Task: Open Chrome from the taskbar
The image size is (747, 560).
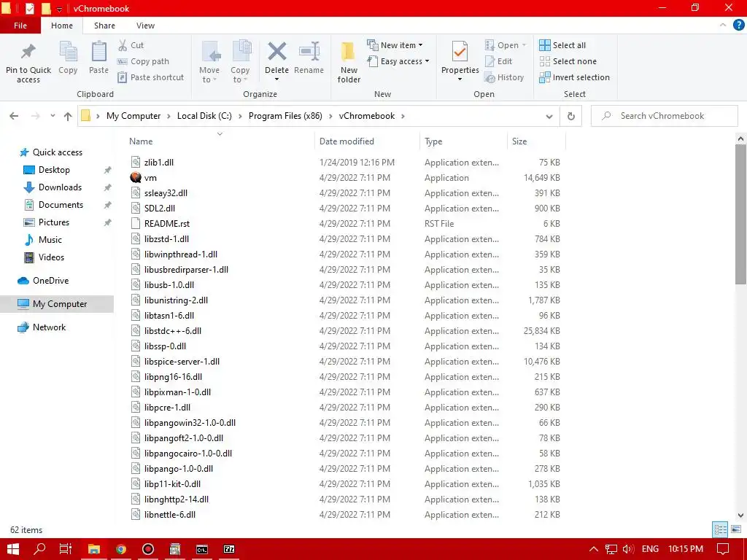Action: coord(121,549)
